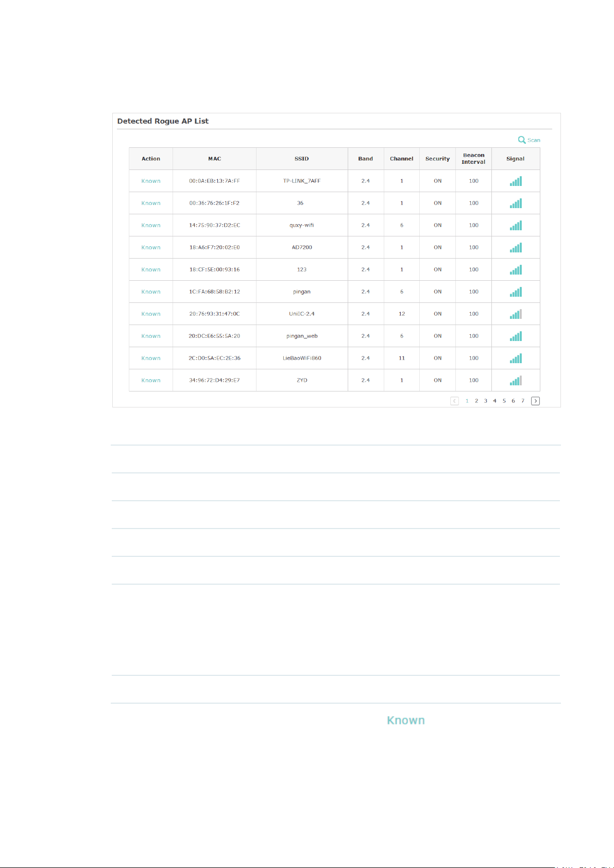Go to the previous page arrow
614x868 pixels.
(x=454, y=401)
